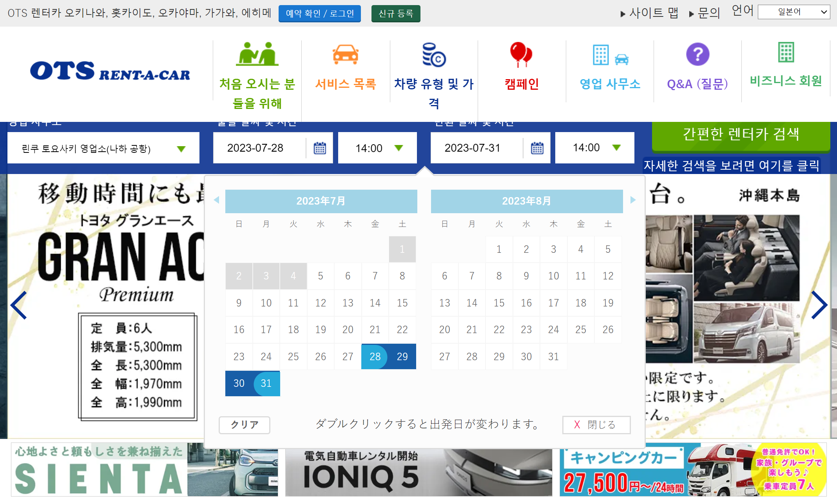This screenshot has width=837, height=504.
Task: Go to previous month in calendar
Action: click(217, 200)
